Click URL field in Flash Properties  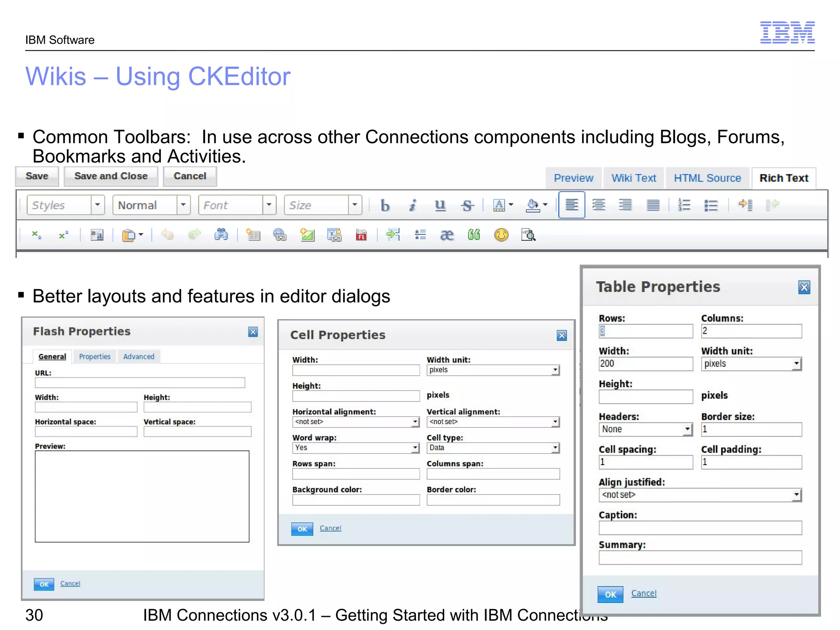click(140, 383)
